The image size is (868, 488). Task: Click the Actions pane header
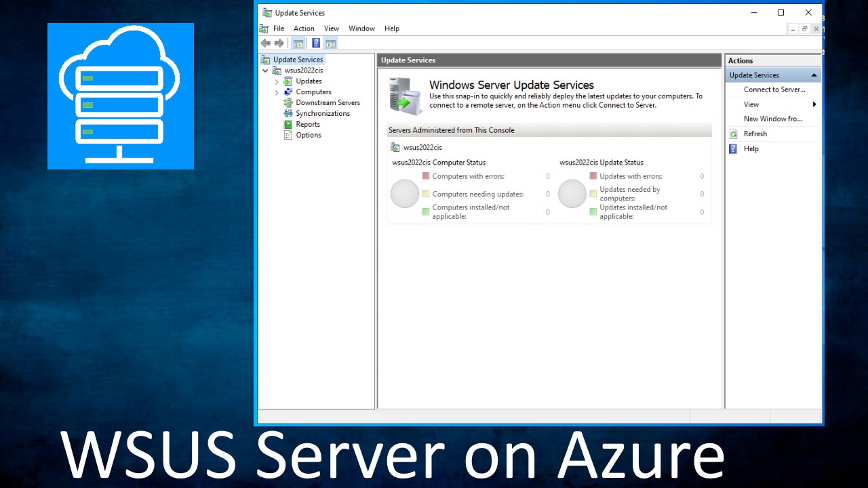tap(773, 60)
